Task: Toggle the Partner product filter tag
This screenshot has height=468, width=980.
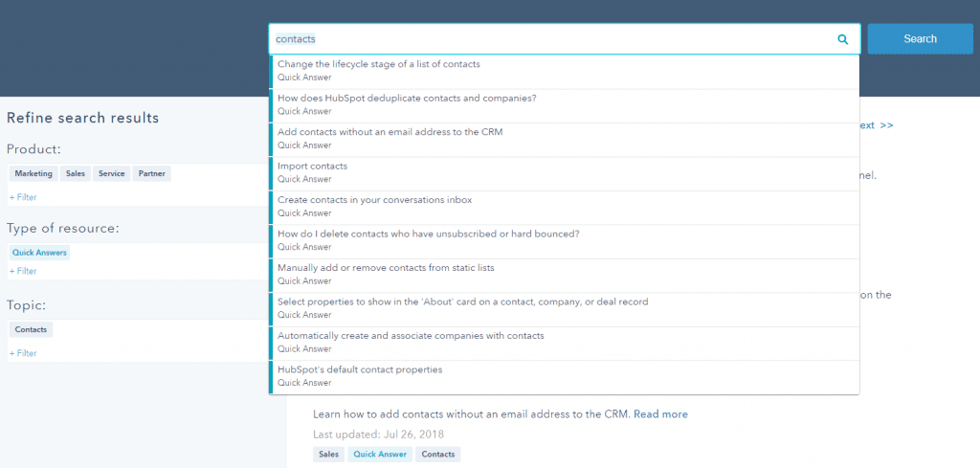Action: click(x=152, y=173)
